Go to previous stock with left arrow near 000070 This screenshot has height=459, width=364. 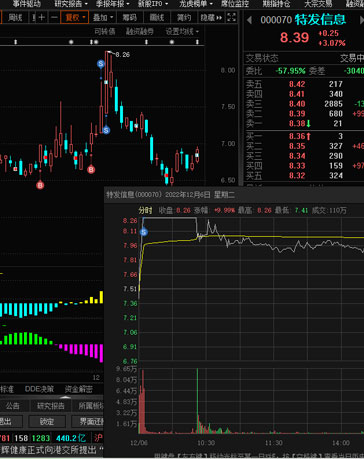click(249, 20)
